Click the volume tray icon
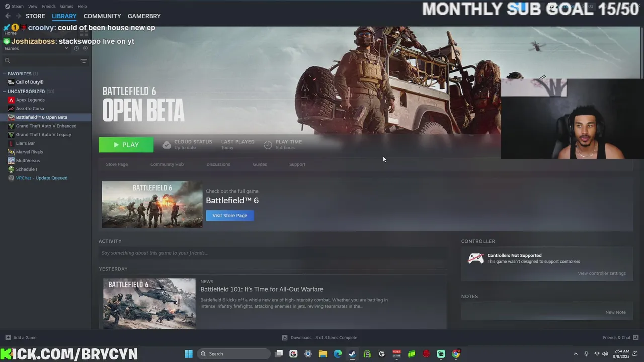The image size is (644, 362). (605, 354)
